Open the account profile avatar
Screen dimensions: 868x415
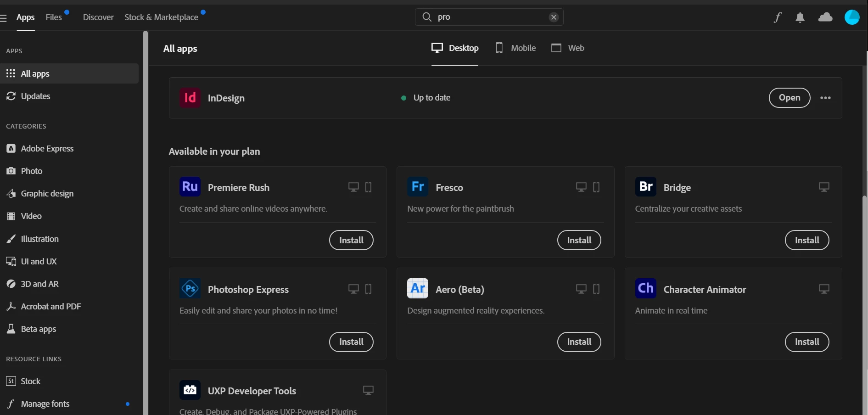click(852, 17)
